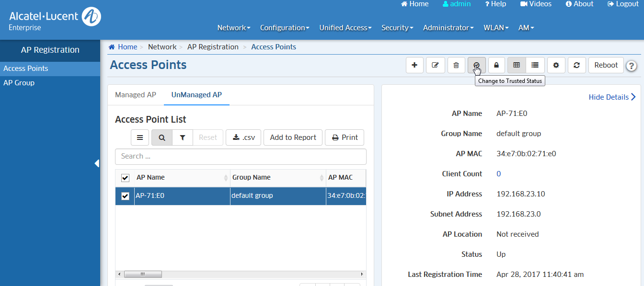This screenshot has height=286, width=644.
Task: Uncheck the AP-71:E0 row checkbox
Action: [x=125, y=196]
